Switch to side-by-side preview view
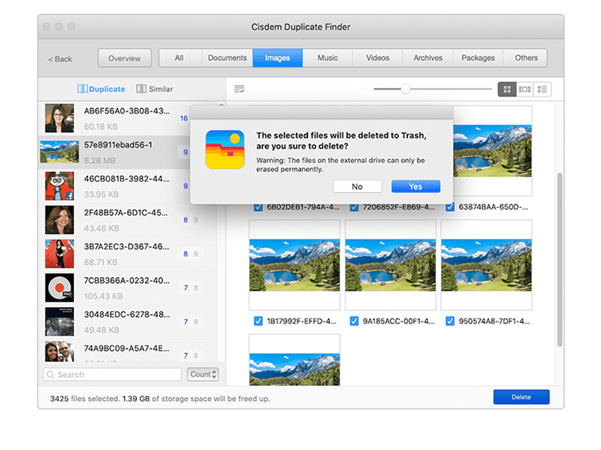 [x=525, y=89]
